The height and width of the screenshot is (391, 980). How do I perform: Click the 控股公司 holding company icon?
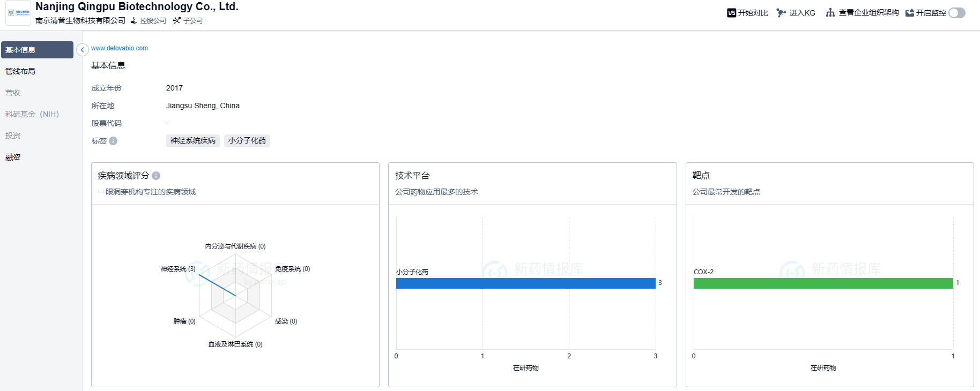click(x=134, y=21)
